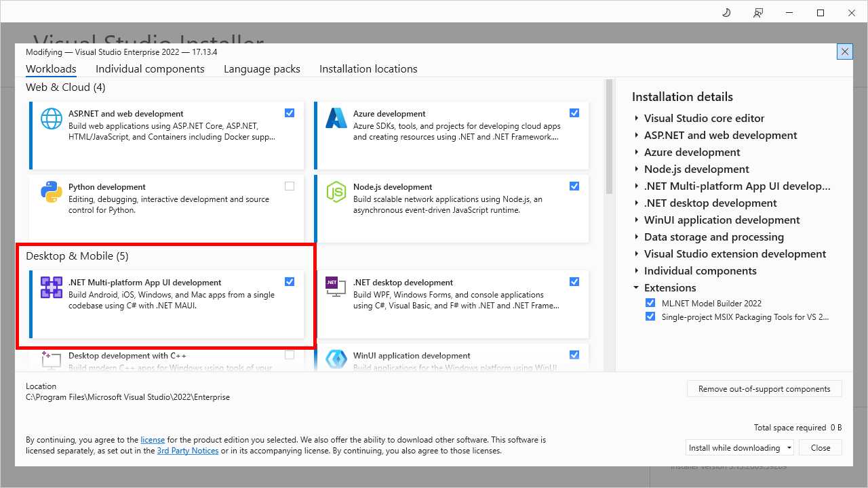
Task: Click the Web & Cloud (4) heading
Action: (65, 87)
